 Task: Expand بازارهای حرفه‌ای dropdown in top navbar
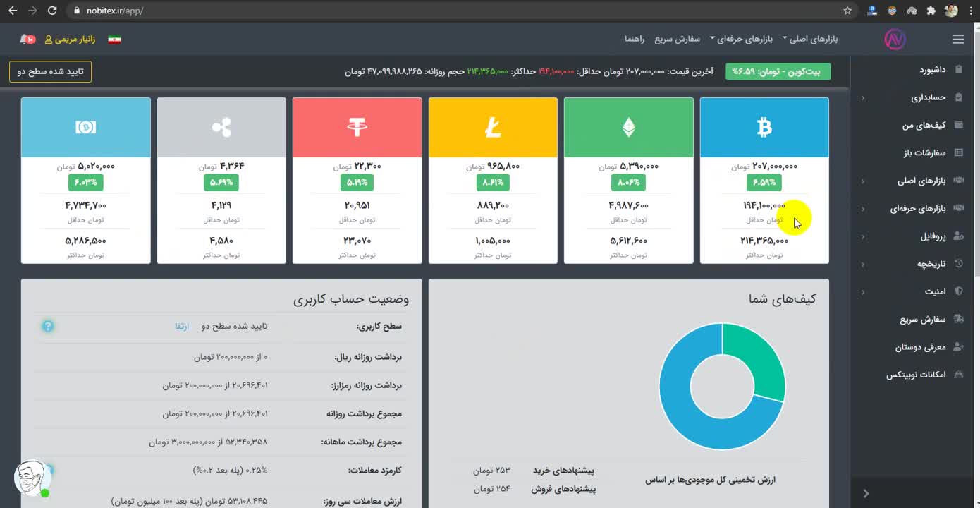pyautogui.click(x=745, y=39)
